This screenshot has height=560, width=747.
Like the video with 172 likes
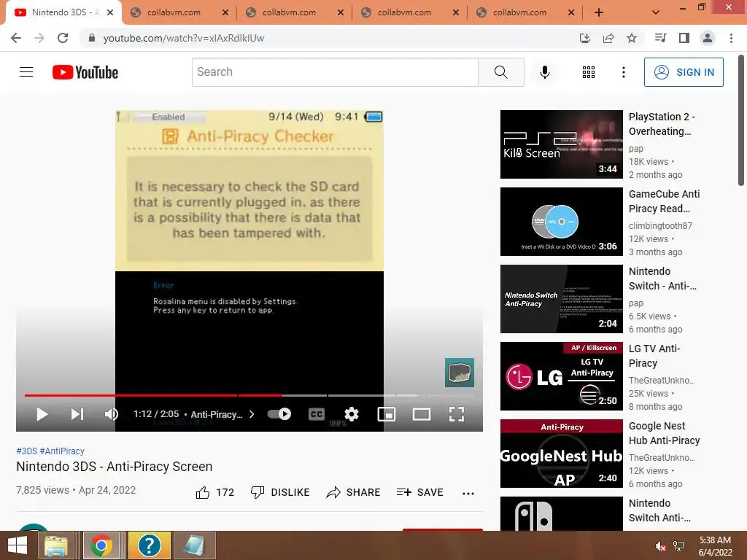215,492
